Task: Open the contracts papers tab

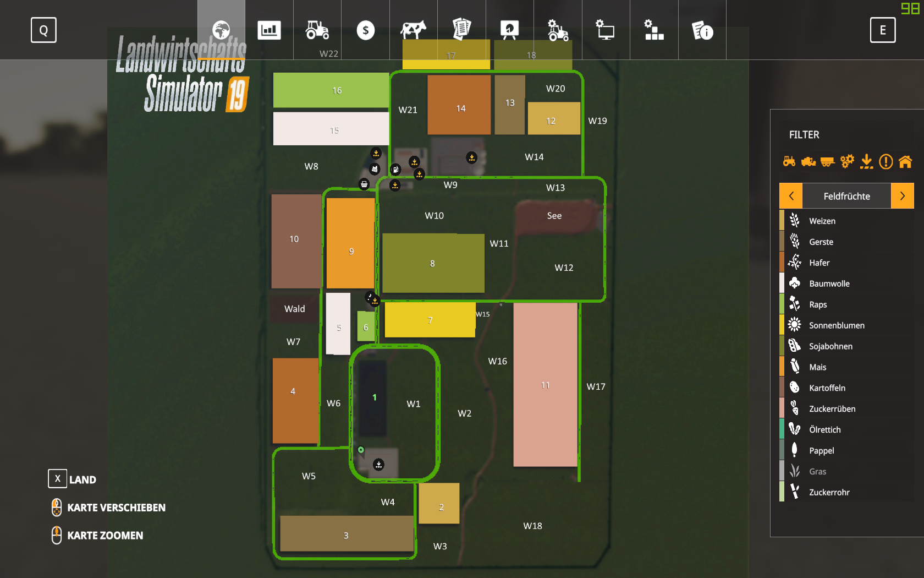Action: 461,30
